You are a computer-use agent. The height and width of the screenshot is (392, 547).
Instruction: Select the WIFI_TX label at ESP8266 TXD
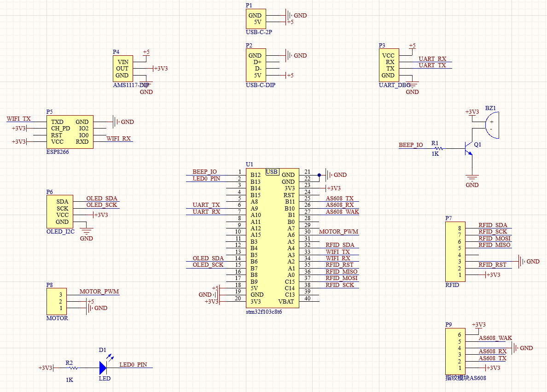point(18,119)
